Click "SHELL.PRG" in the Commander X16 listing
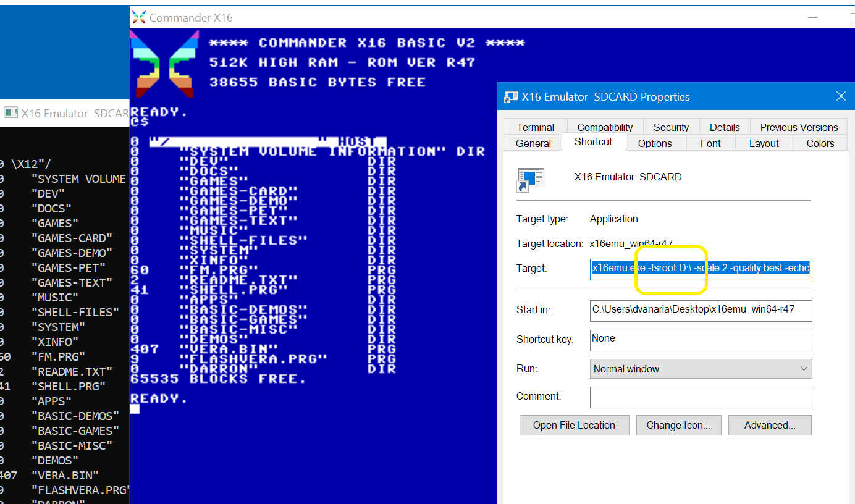This screenshot has width=855, height=504. pos(233,290)
